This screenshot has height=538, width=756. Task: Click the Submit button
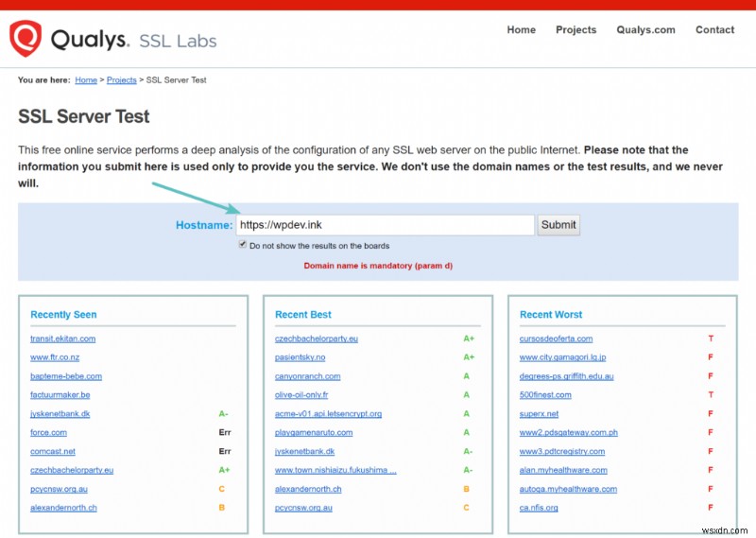click(558, 225)
